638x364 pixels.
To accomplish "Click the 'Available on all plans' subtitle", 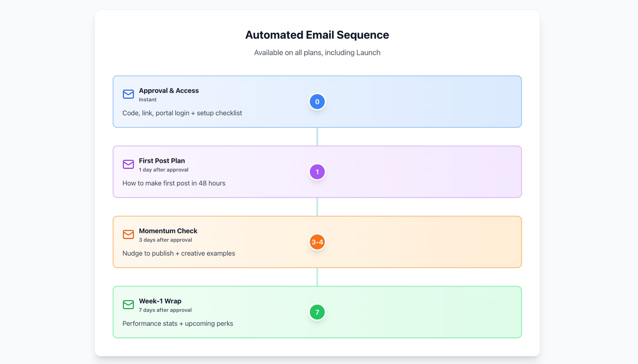I will [x=317, y=53].
